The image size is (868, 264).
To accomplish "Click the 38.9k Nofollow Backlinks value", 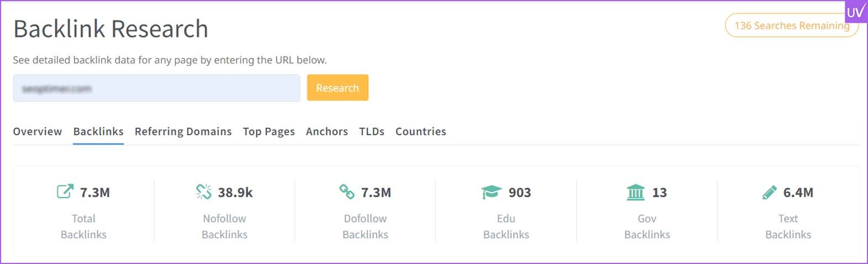I will (235, 192).
